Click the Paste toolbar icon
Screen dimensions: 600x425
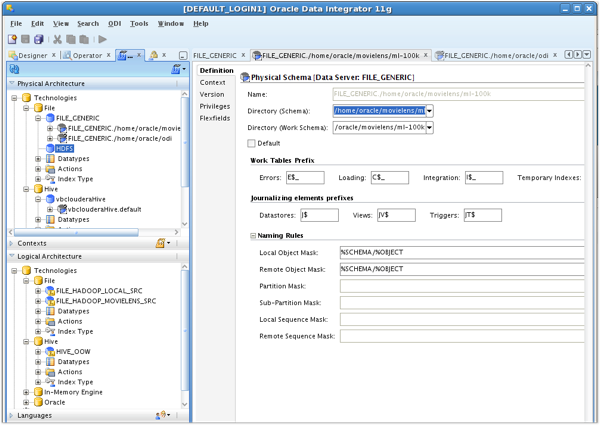pyautogui.click(x=84, y=39)
